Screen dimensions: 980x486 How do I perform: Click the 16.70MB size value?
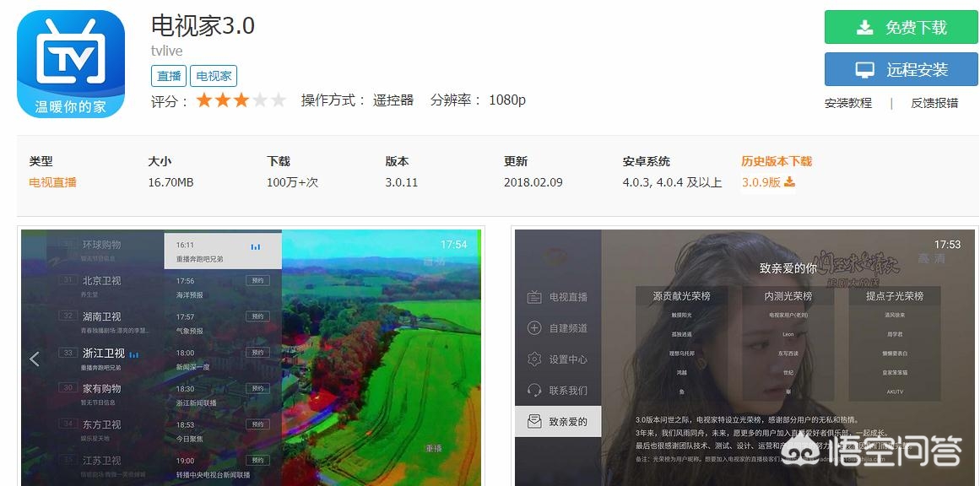[x=171, y=182]
